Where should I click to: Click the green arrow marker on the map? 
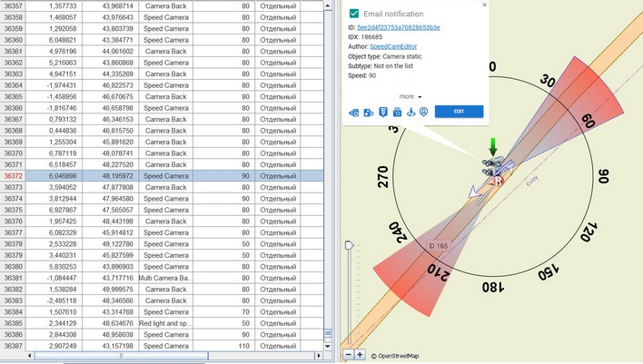click(493, 147)
